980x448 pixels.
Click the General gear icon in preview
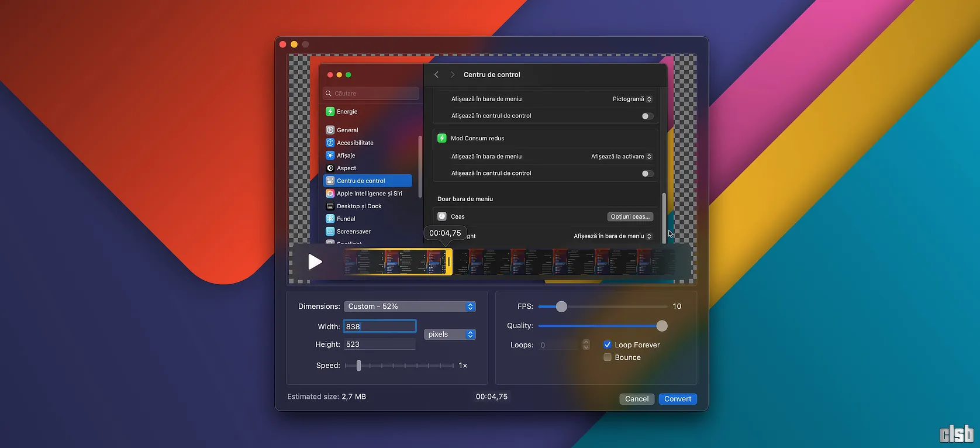tap(330, 130)
